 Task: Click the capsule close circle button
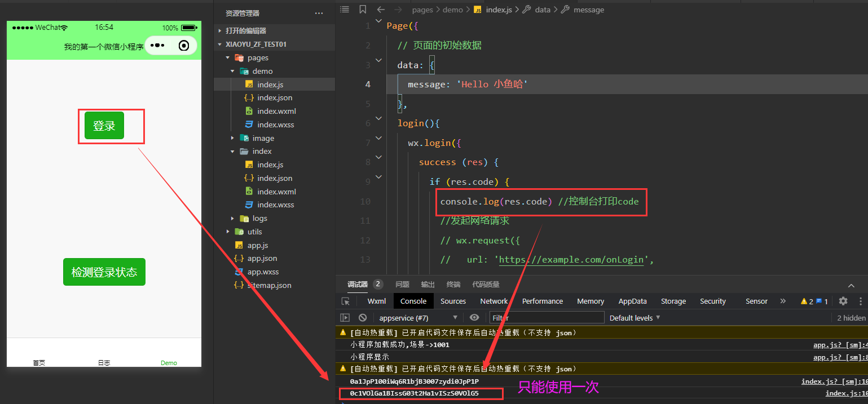(x=184, y=46)
